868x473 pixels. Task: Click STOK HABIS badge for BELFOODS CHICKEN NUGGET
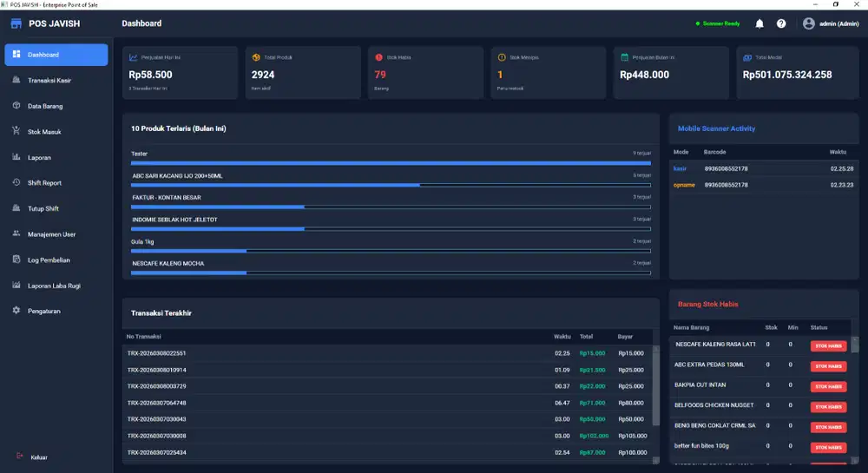click(828, 406)
